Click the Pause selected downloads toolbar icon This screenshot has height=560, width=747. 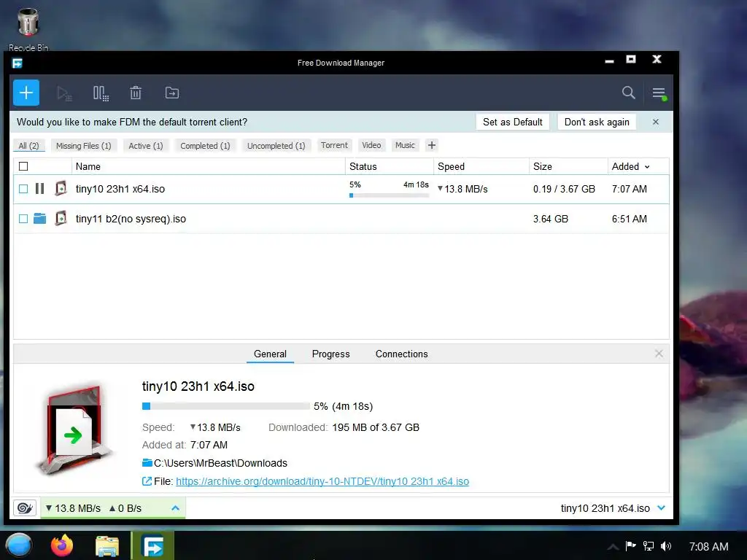101,93
